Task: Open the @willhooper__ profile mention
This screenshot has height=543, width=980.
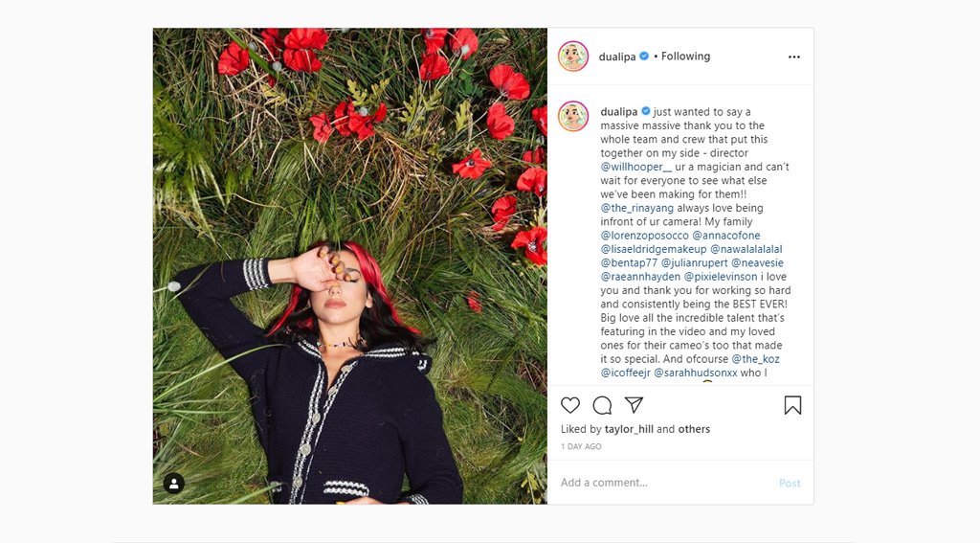Action: point(637,167)
